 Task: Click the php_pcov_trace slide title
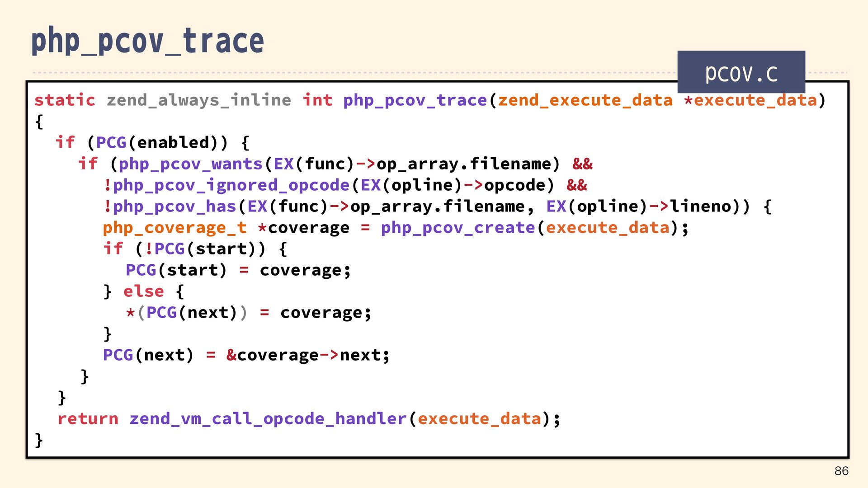point(147,41)
